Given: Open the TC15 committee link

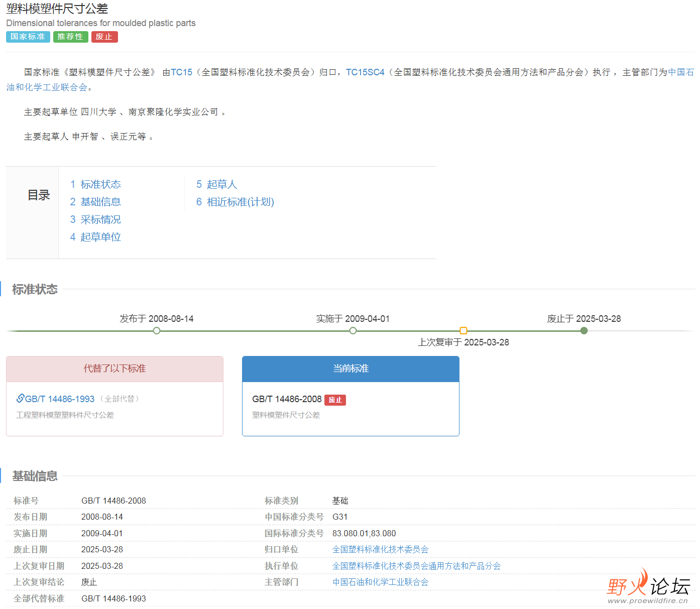Looking at the screenshot, I should (x=182, y=72).
